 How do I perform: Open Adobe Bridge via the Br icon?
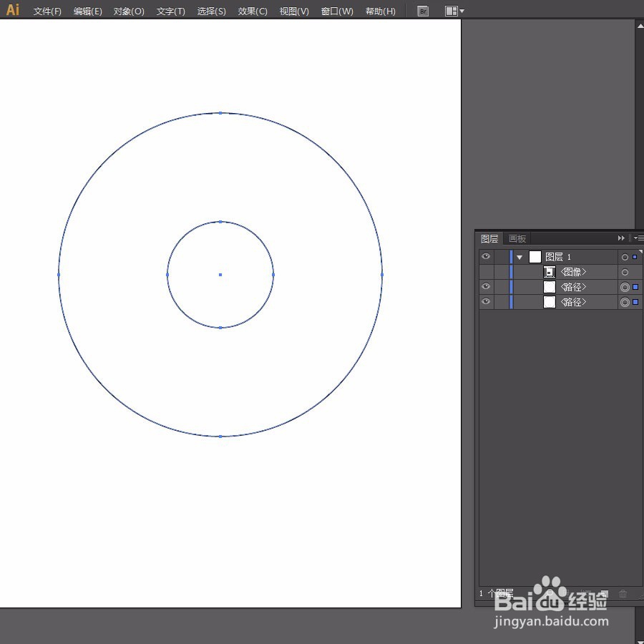click(423, 11)
